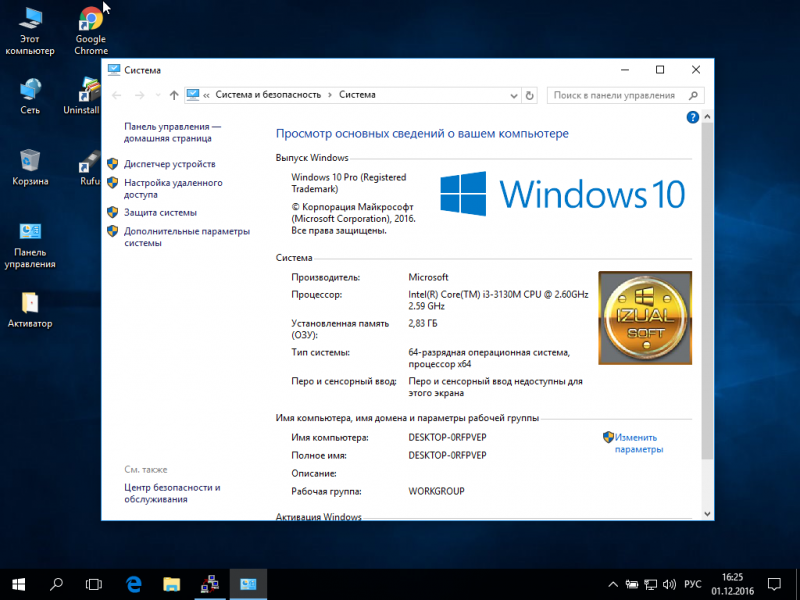The height and width of the screenshot is (600, 800).
Task: Click scrollbar up arrow in the Система window
Action: [x=707, y=117]
